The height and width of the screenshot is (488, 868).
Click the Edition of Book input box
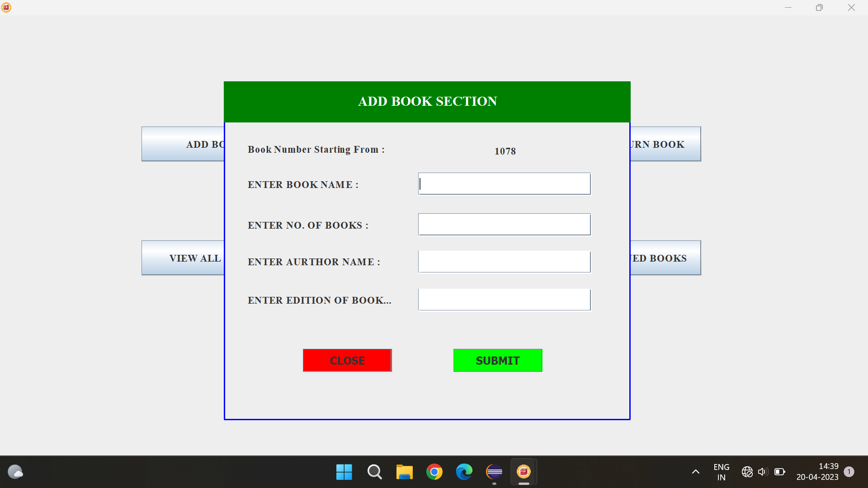[504, 300]
